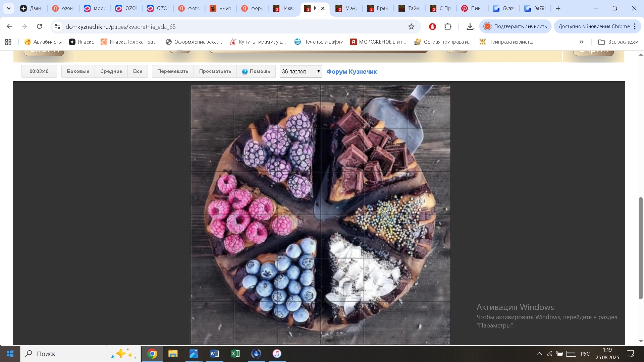Image resolution: width=644 pixels, height=362 pixels.
Task: Open the Яндекс bookmark
Action: coord(81,42)
